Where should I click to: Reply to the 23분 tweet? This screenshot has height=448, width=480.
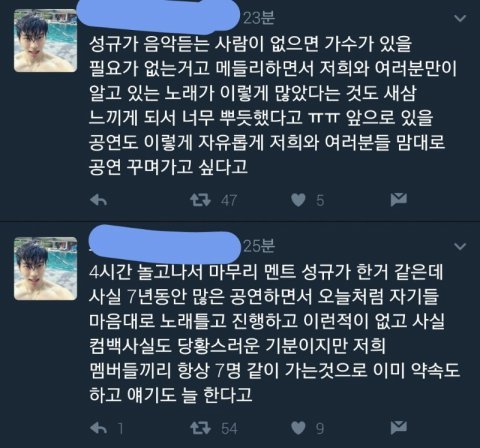(x=99, y=200)
